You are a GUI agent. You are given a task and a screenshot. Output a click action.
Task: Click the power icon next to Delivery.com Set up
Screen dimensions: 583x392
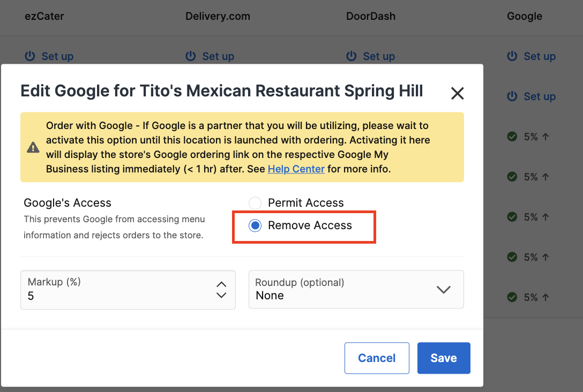(190, 56)
